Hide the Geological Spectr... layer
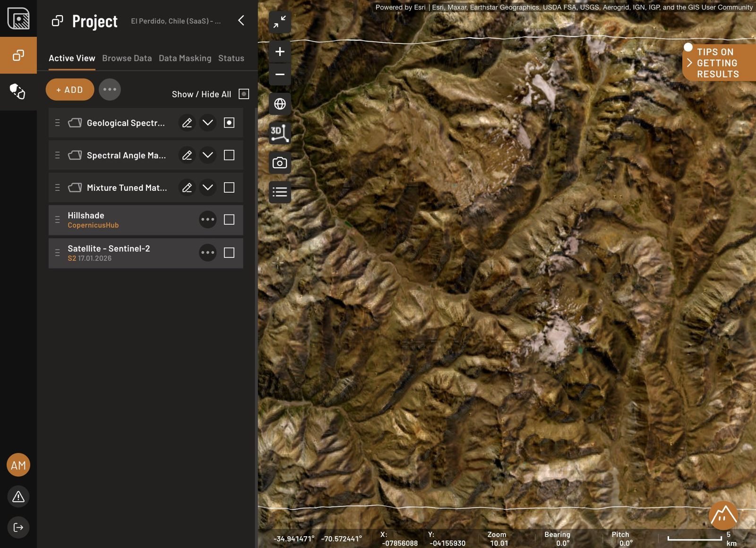The width and height of the screenshot is (756, 548). click(229, 123)
